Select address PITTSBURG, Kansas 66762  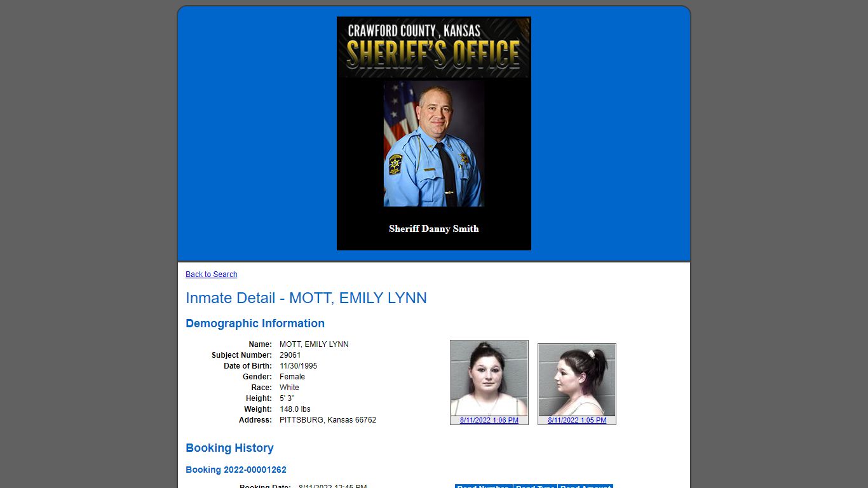click(x=328, y=420)
